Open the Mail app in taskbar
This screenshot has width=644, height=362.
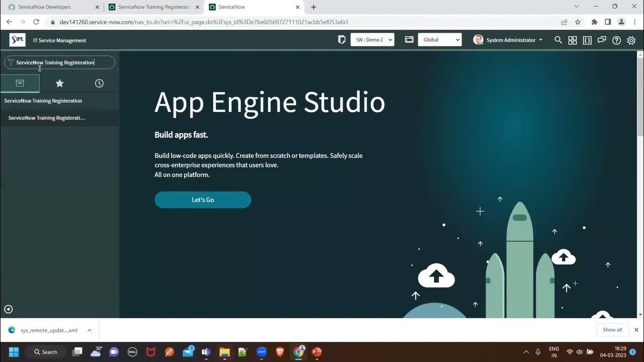(x=188, y=351)
